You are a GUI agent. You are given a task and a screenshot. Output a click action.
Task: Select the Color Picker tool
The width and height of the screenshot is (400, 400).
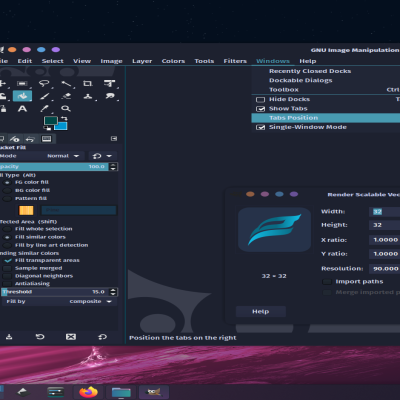pyautogui.click(x=44, y=109)
